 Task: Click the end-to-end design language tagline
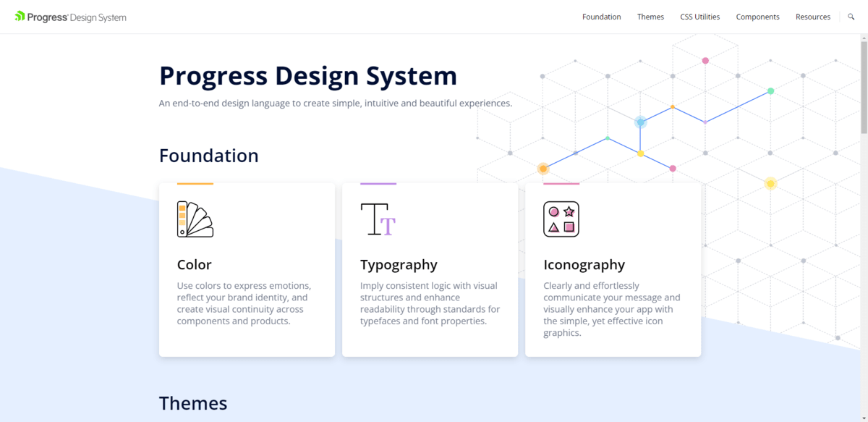[x=336, y=103]
